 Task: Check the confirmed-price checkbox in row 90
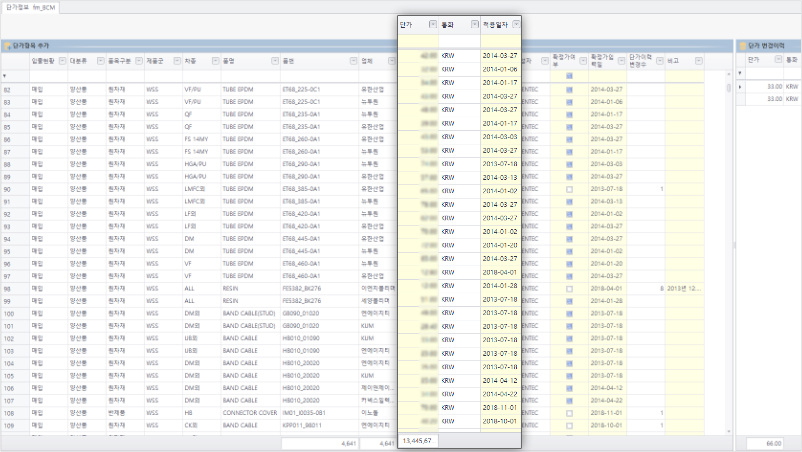(569, 189)
